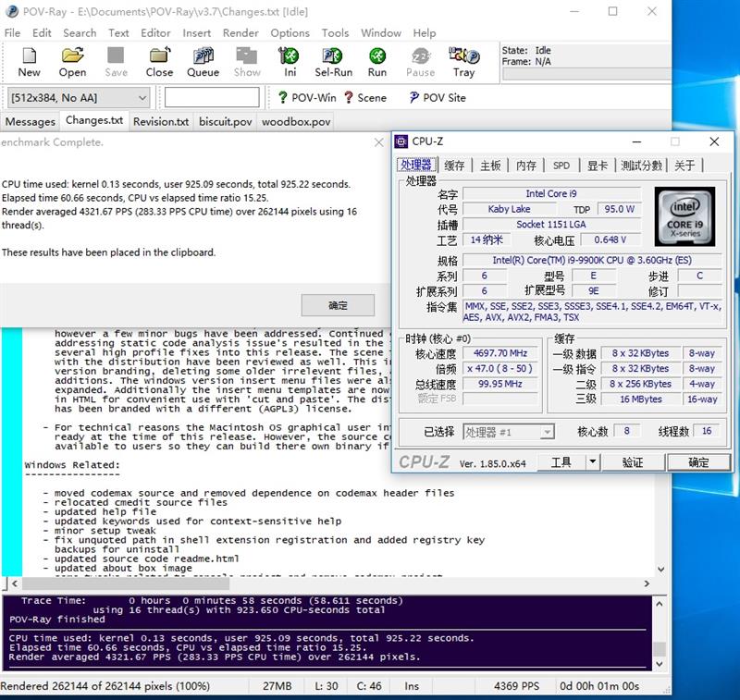This screenshot has width=740, height=700.
Task: Click the command line input field
Action: click(x=212, y=98)
